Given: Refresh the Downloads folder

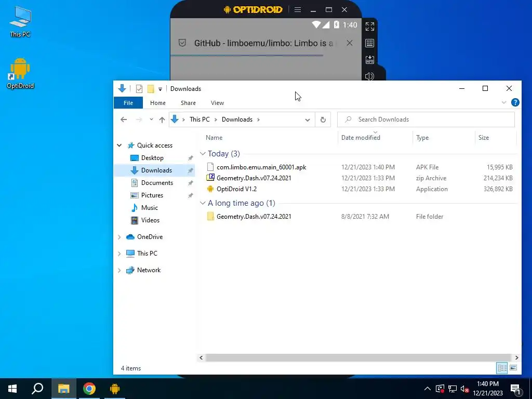Looking at the screenshot, I should coord(323,120).
